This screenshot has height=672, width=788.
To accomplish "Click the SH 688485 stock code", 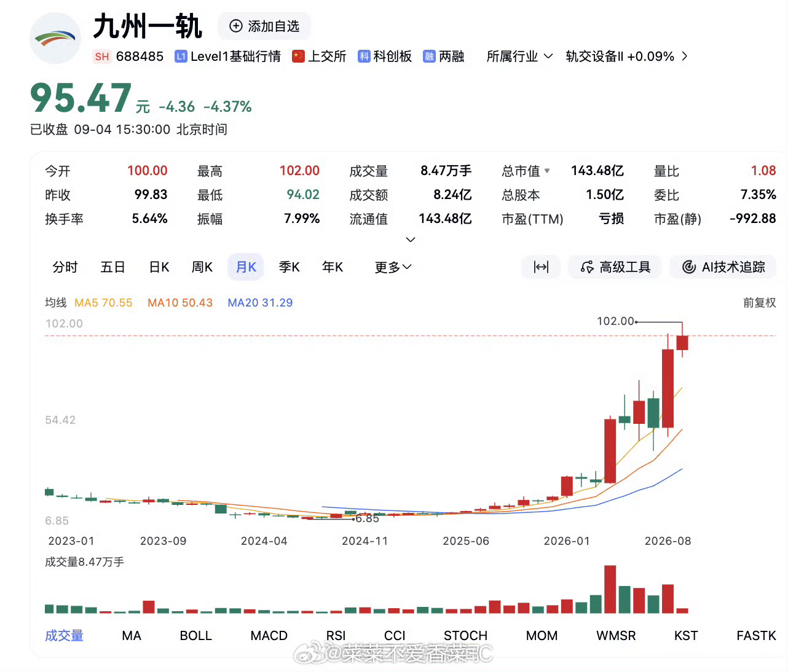I will [128, 57].
